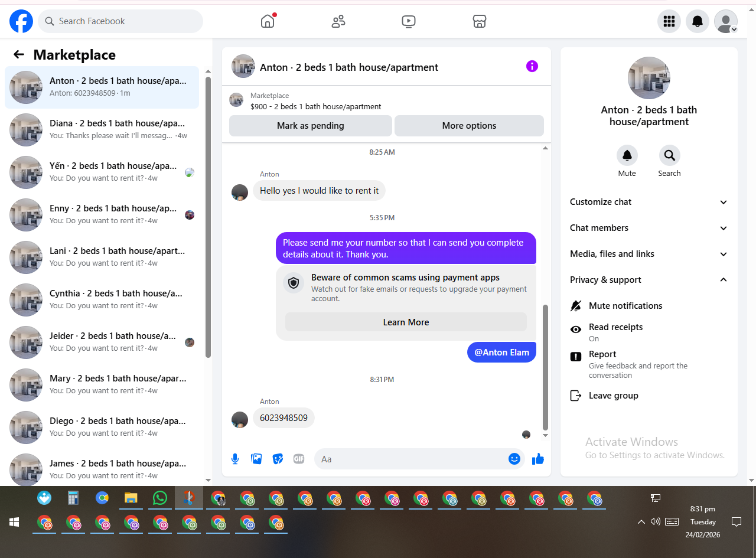Click the conversation list scrollbar thumb
This screenshot has height=558, width=756.
pyautogui.click(x=208, y=217)
